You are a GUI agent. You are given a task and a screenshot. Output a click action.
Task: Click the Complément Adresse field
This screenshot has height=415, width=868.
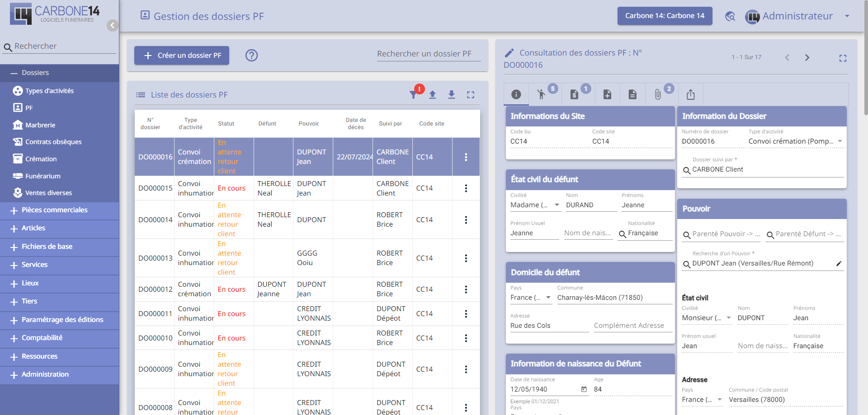coord(633,326)
